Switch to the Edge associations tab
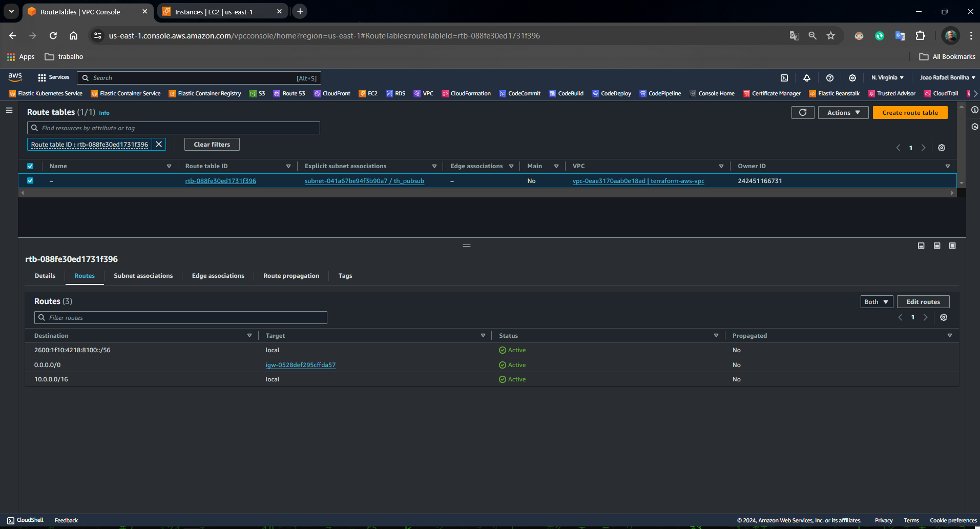980x529 pixels. click(x=218, y=276)
